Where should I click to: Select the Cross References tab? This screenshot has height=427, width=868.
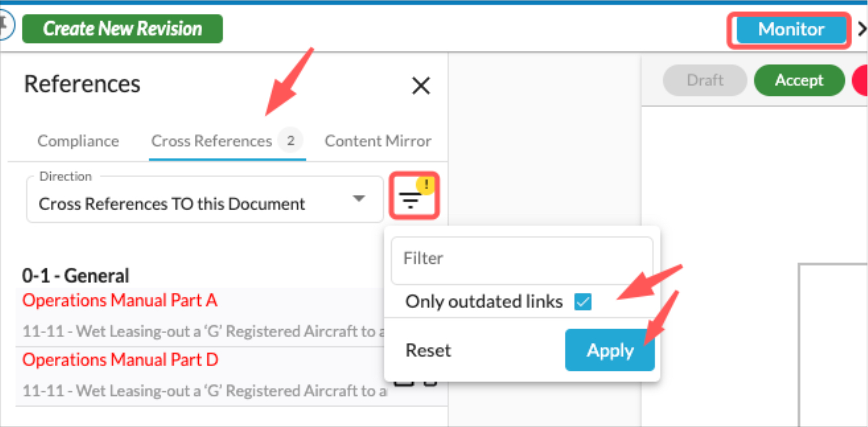tap(211, 141)
